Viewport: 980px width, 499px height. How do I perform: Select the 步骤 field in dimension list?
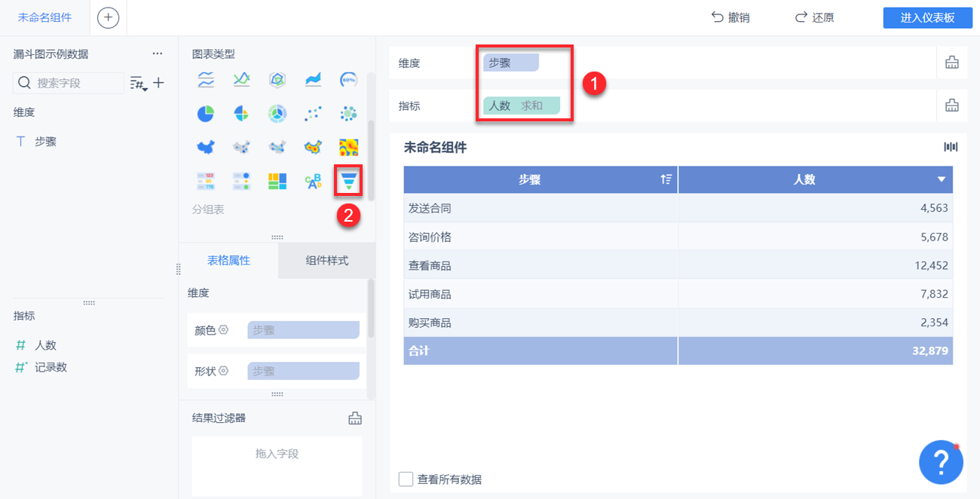pyautogui.click(x=46, y=141)
